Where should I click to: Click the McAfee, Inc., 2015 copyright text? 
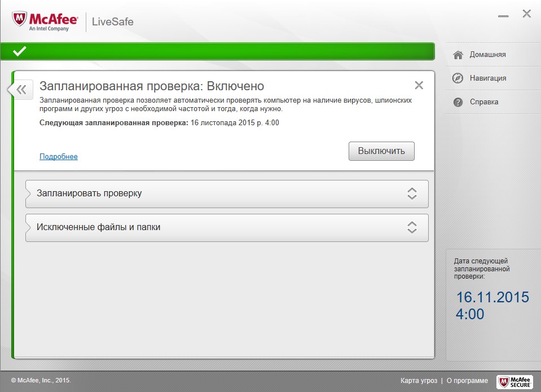coord(41,380)
